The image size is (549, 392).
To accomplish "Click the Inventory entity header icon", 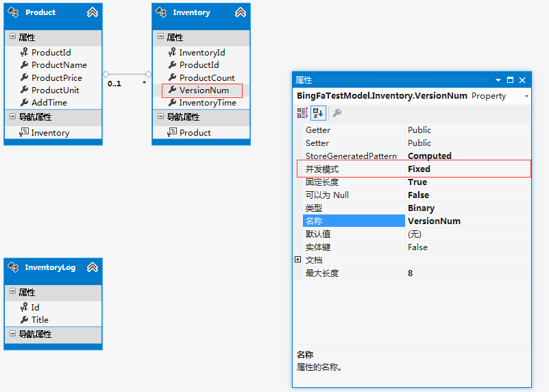I will click(x=161, y=12).
